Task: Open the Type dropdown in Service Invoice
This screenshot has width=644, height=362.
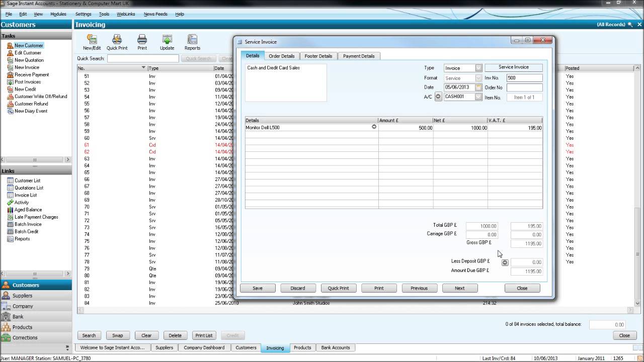Action: coord(478,68)
